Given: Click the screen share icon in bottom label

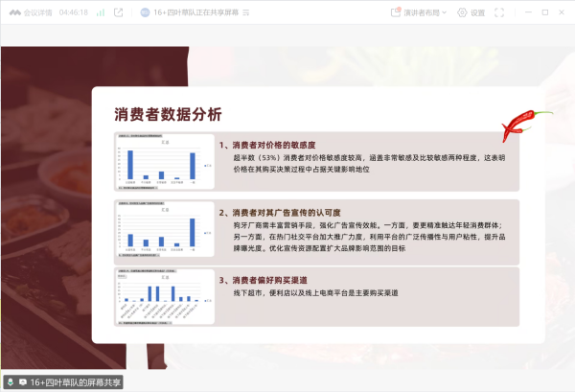Looking at the screenshot, I should coord(22,382).
